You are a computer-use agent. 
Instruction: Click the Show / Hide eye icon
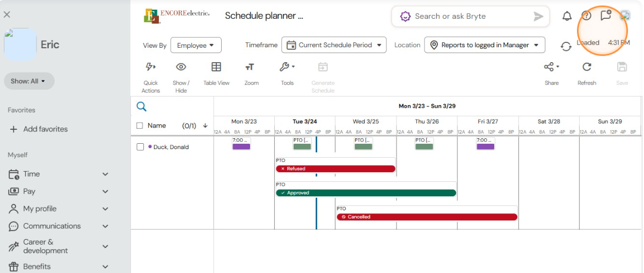click(181, 67)
